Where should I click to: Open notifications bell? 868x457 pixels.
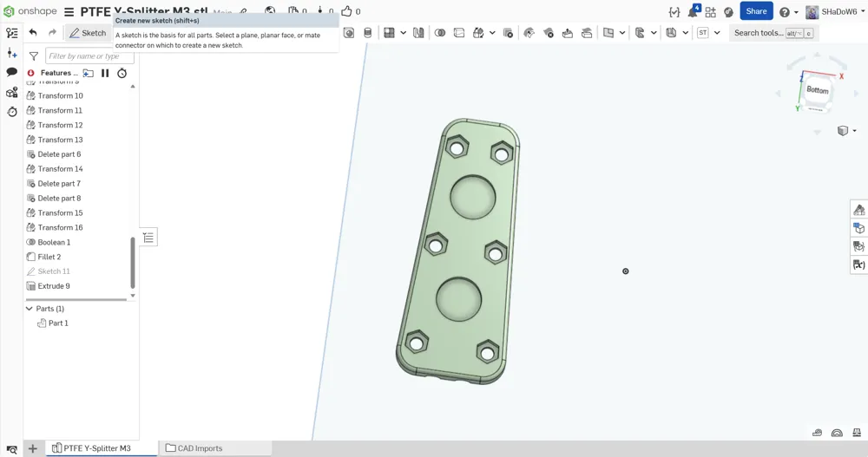point(693,11)
